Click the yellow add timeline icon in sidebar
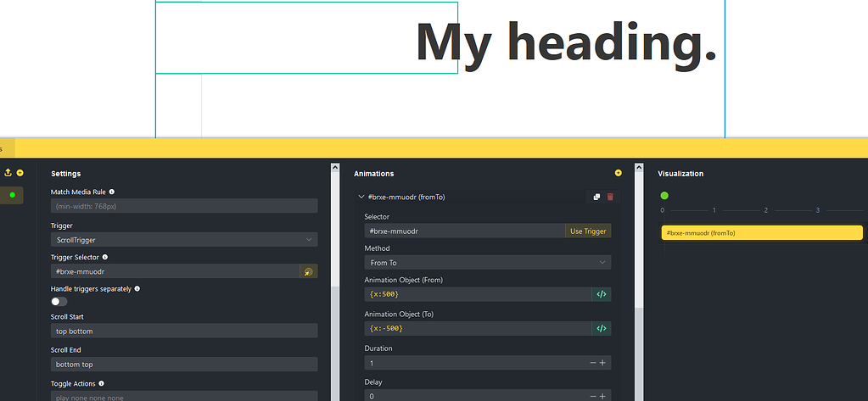The width and height of the screenshot is (868, 401). tap(20, 173)
